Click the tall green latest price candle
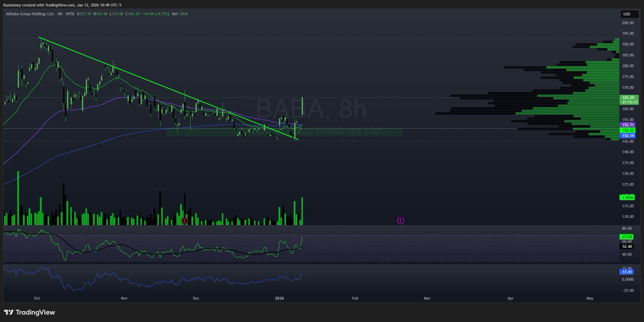 click(303, 106)
